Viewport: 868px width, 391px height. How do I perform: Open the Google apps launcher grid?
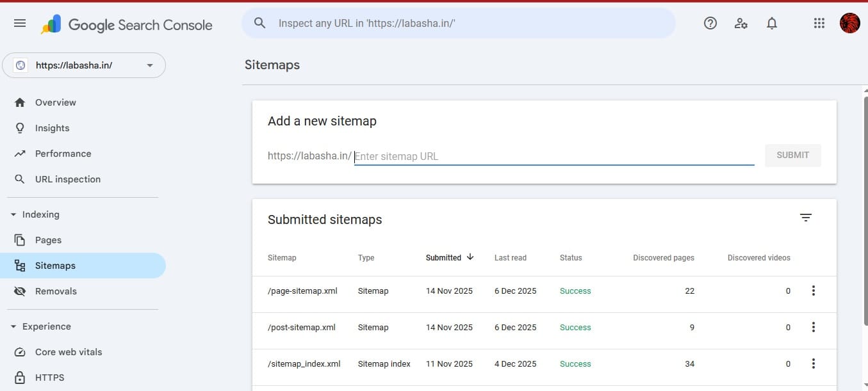click(819, 23)
